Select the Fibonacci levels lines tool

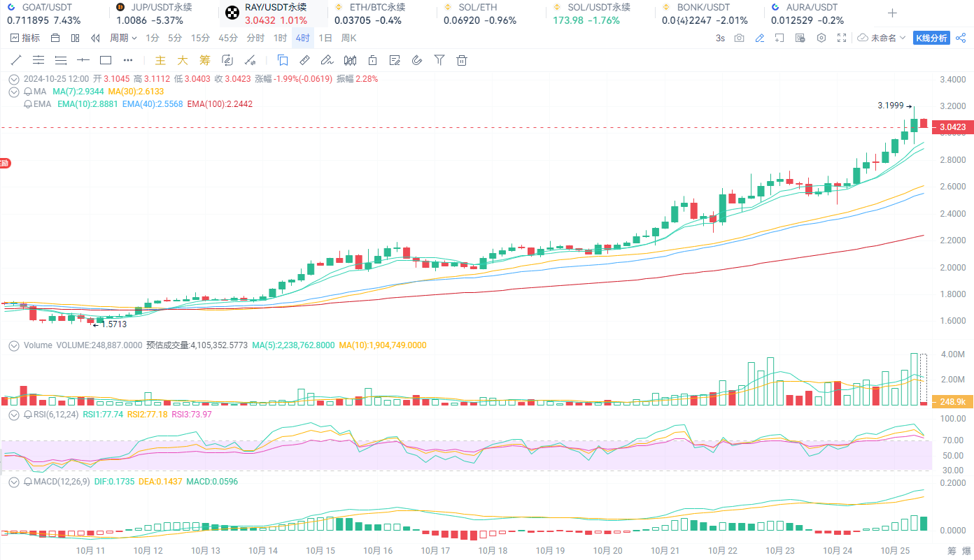click(x=61, y=60)
